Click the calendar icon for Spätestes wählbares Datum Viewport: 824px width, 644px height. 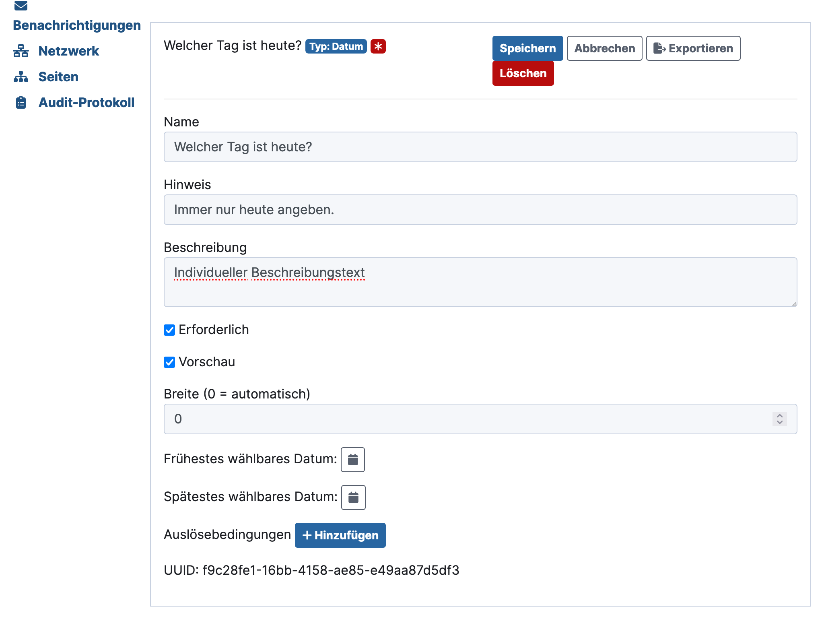point(352,497)
